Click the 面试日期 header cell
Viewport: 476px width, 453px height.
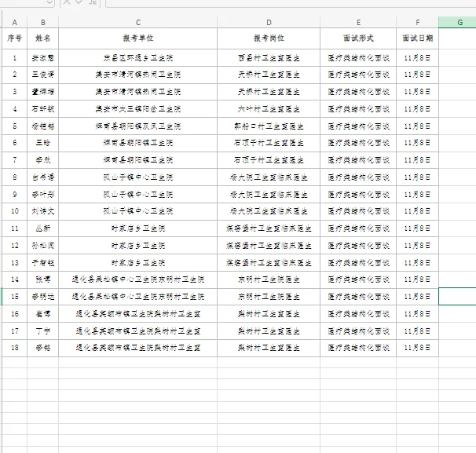tap(417, 38)
